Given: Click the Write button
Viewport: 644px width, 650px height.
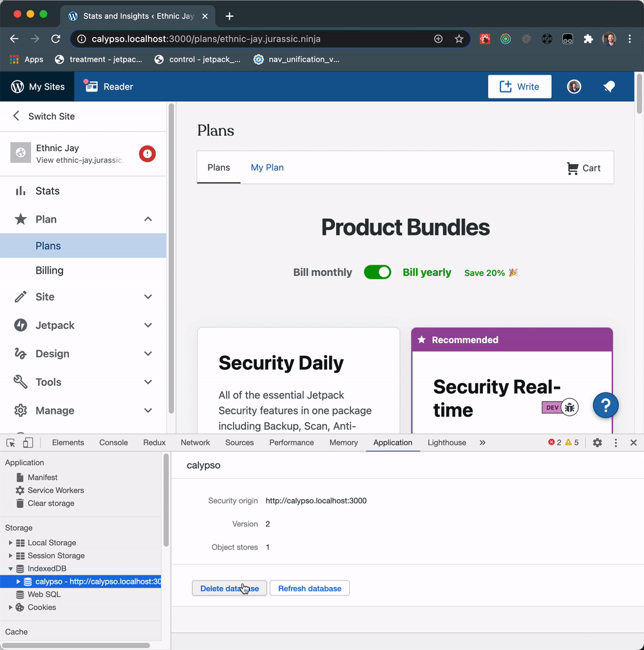Looking at the screenshot, I should [x=520, y=87].
